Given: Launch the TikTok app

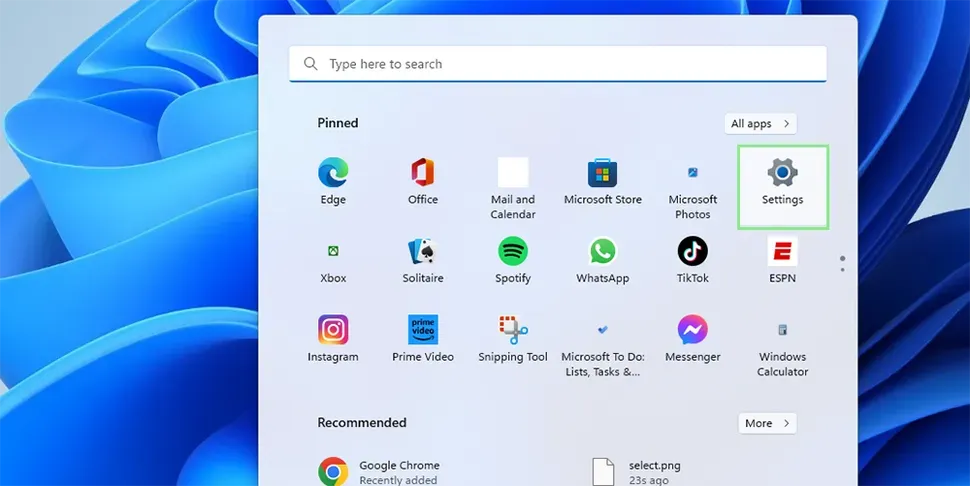Looking at the screenshot, I should pyautogui.click(x=693, y=260).
